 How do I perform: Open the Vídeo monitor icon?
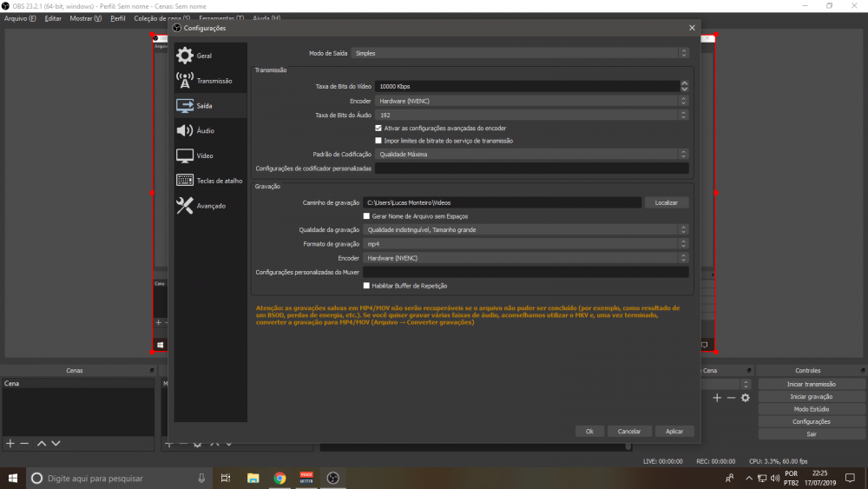[x=185, y=155]
